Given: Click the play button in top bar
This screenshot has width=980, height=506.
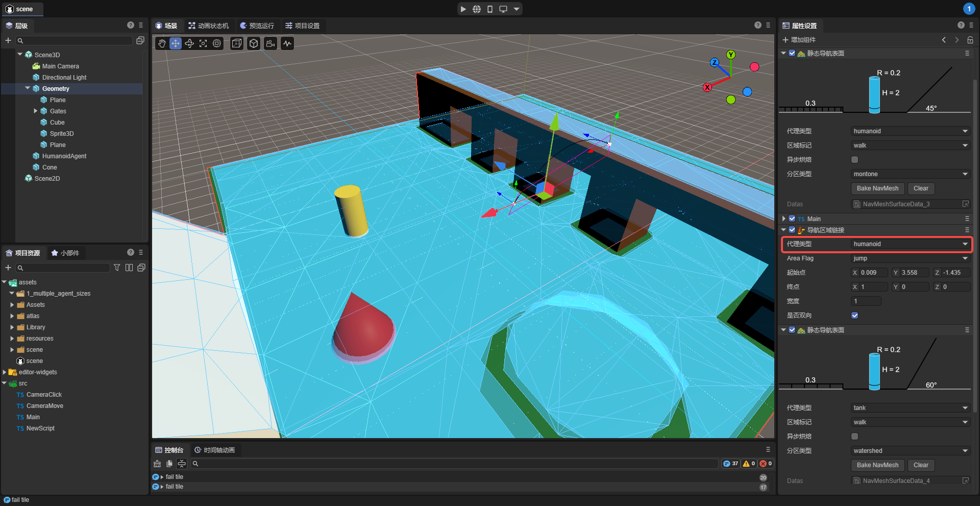Looking at the screenshot, I should pos(463,9).
